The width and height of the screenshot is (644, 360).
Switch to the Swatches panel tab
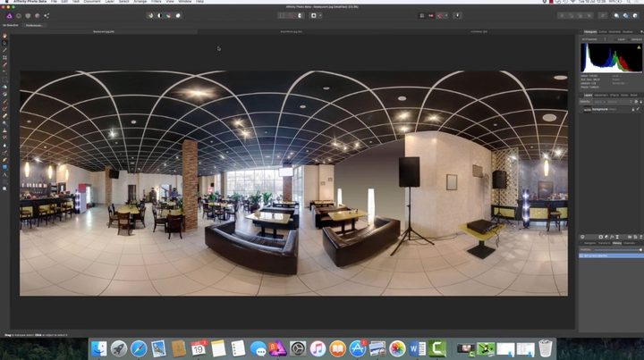[x=614, y=32]
